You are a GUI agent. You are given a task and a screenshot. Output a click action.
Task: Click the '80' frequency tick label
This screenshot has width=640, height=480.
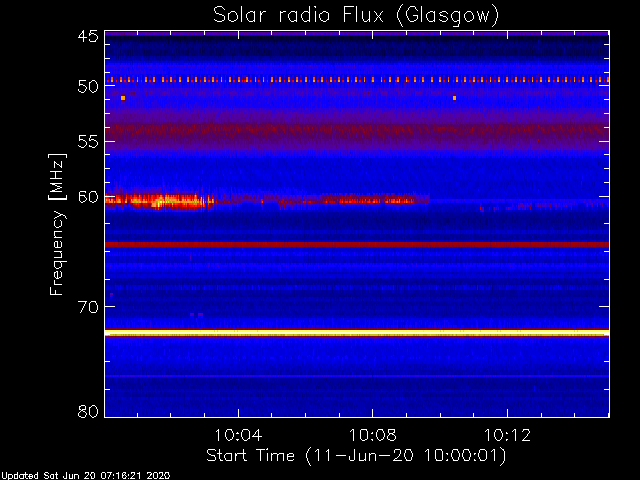pyautogui.click(x=88, y=411)
